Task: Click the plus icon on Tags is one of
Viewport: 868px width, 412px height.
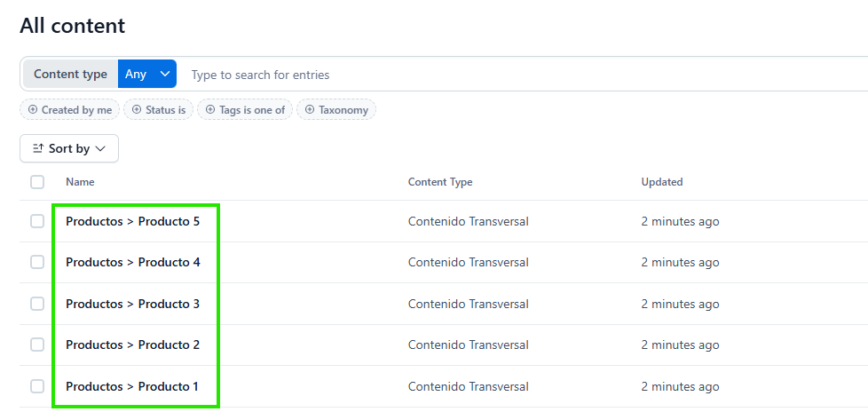Action: pyautogui.click(x=210, y=109)
